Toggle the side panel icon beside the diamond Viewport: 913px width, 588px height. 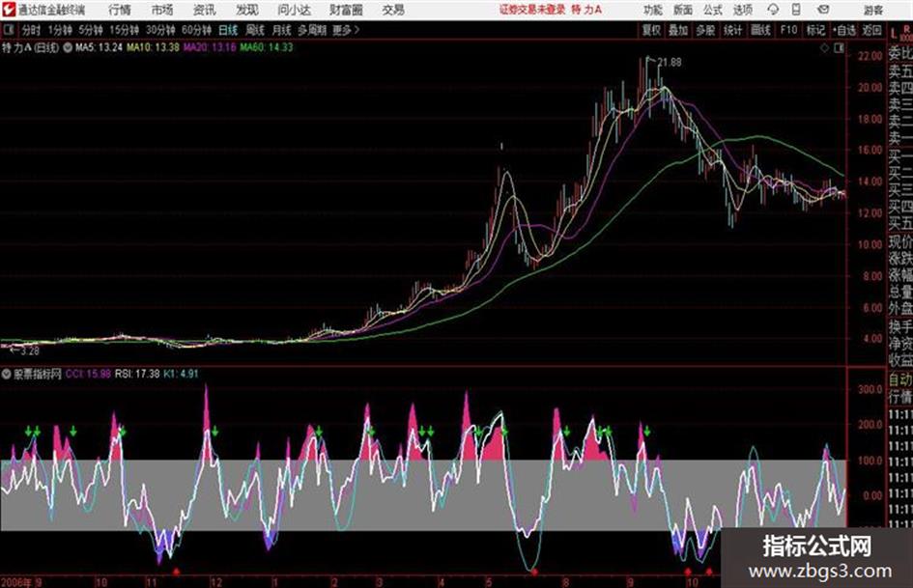tap(839, 48)
